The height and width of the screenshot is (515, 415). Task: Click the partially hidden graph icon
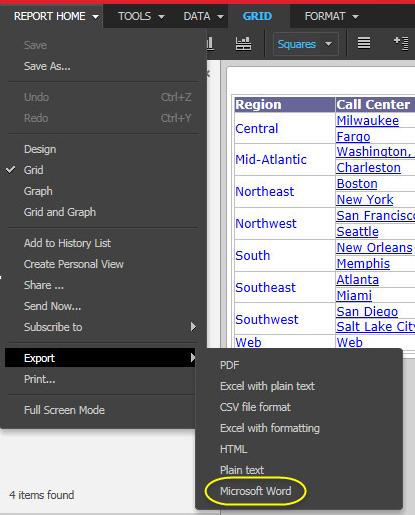pos(210,44)
